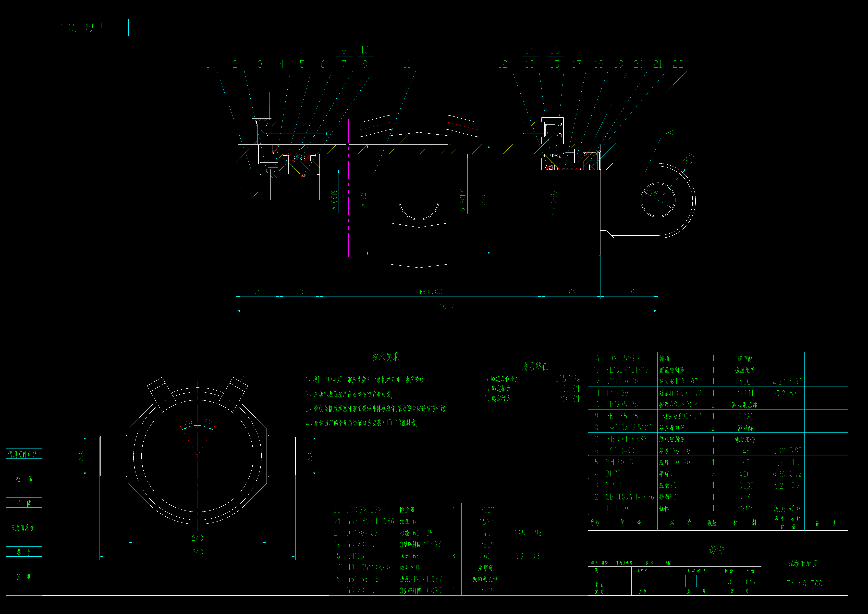This screenshot has height=614, width=868.
Task: Select the 备注 column header
Action: pos(826,523)
